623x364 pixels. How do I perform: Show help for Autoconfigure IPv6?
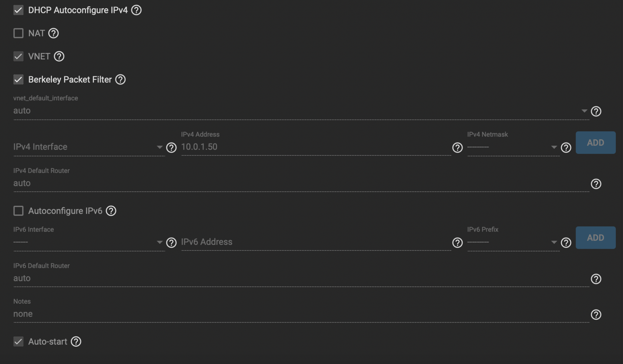click(x=111, y=211)
